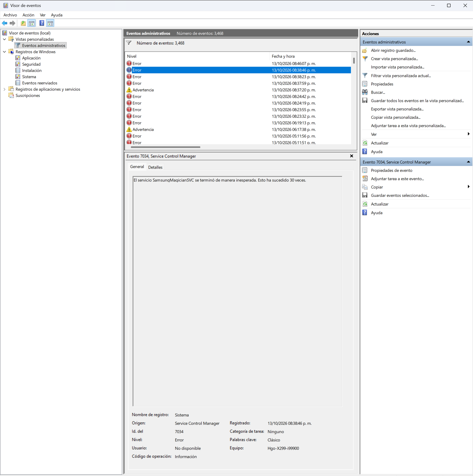Close the event preview pane with X
This screenshot has height=476, width=473.
click(352, 156)
